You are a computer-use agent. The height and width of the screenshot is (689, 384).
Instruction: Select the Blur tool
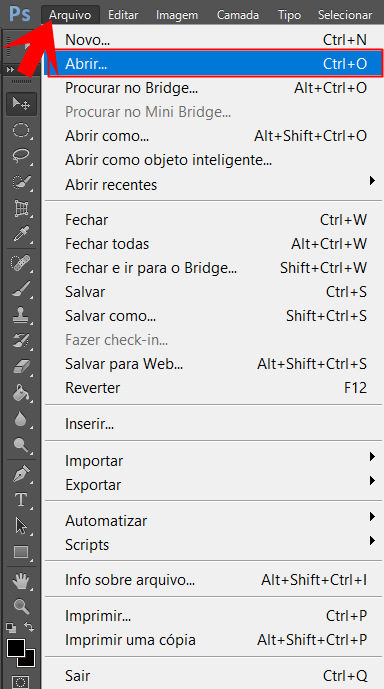(x=21, y=418)
